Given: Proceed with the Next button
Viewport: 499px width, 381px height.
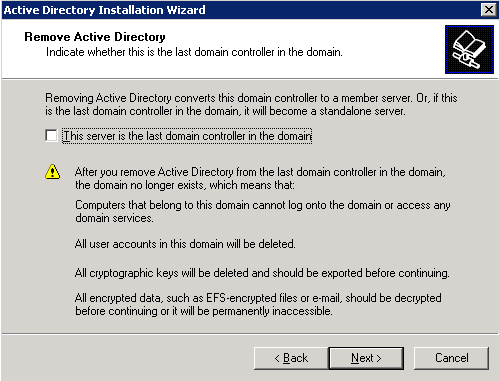Looking at the screenshot, I should [366, 358].
